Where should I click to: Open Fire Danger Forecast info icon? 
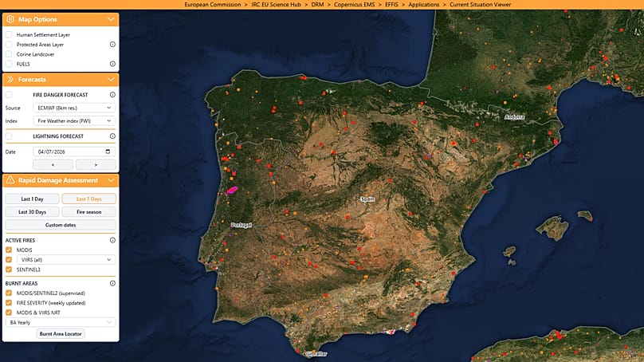pos(112,95)
